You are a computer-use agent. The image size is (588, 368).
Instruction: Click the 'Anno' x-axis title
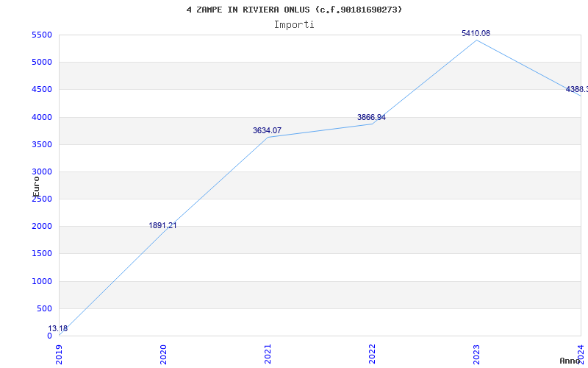[x=570, y=361]
